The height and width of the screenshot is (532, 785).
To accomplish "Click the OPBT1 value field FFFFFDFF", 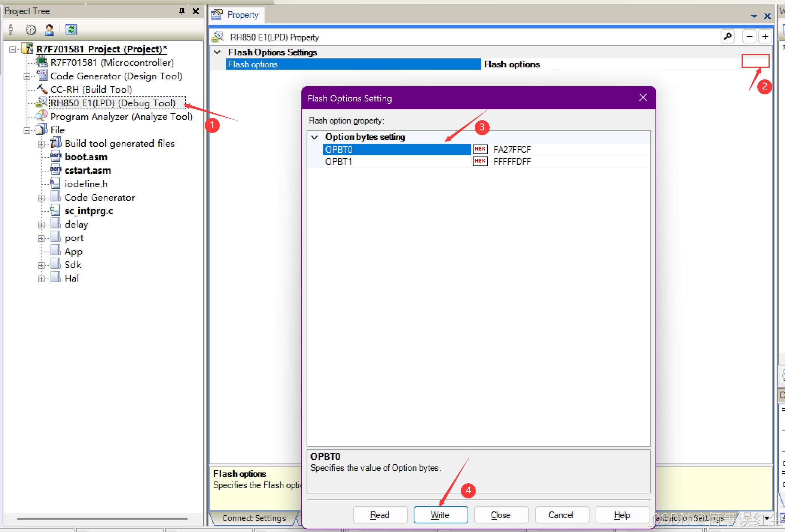I will point(512,161).
